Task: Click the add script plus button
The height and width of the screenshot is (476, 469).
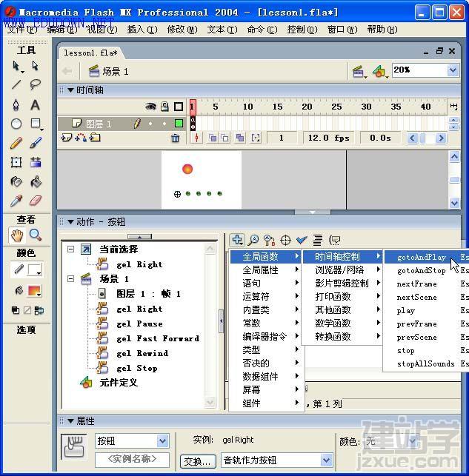Action: click(237, 240)
